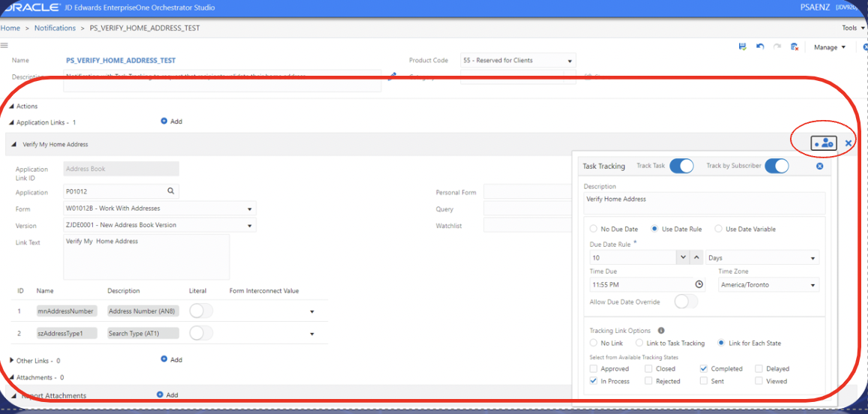Check the Closed tracking state

[649, 368]
